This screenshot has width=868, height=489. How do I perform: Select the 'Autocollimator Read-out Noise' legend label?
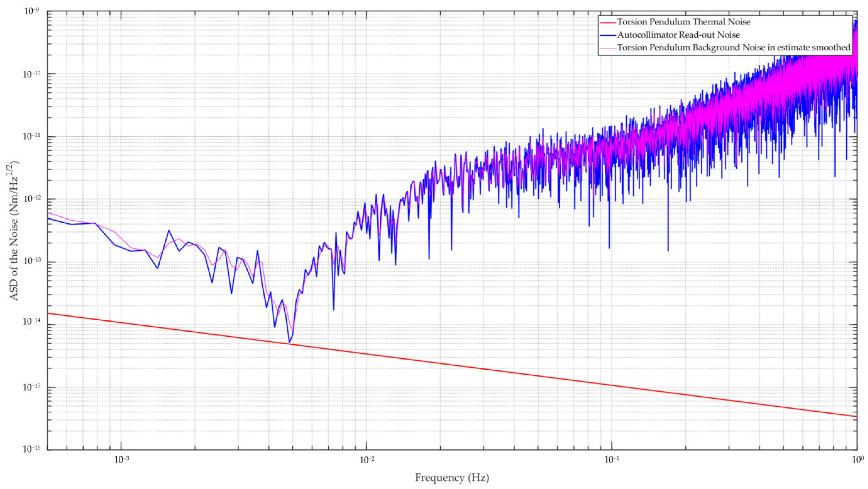point(678,35)
